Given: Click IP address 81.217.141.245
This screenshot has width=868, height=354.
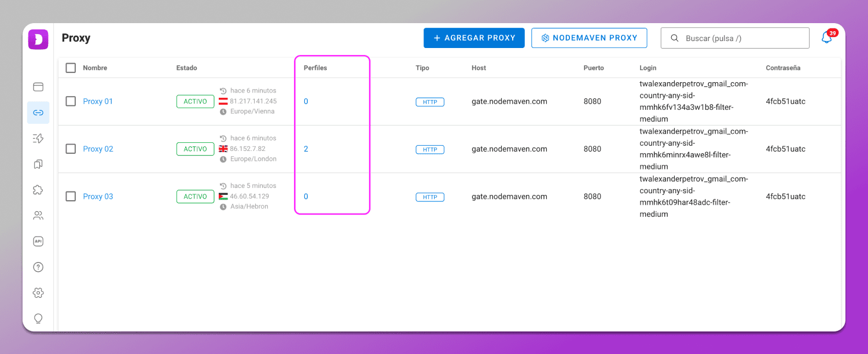Looking at the screenshot, I should (x=253, y=101).
